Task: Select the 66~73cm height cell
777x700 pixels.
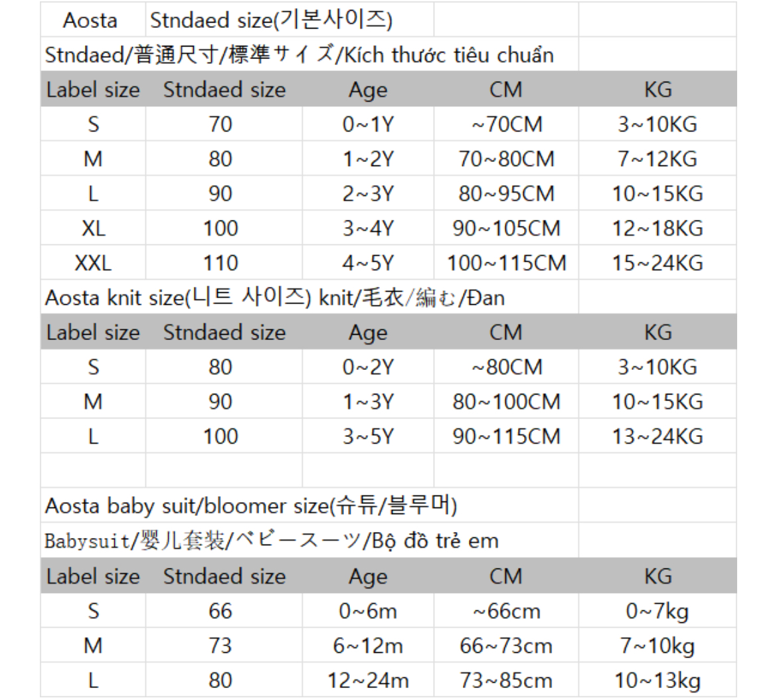Action: [506, 646]
